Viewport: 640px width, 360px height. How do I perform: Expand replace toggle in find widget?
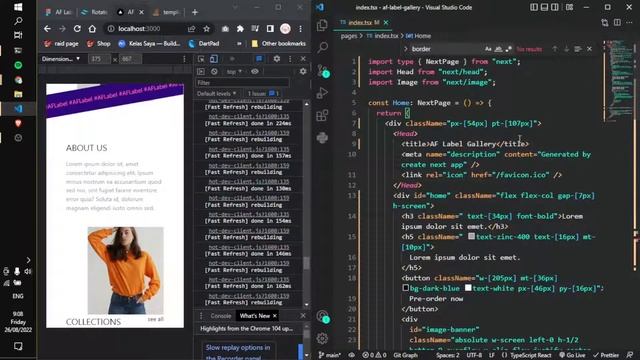pos(405,49)
